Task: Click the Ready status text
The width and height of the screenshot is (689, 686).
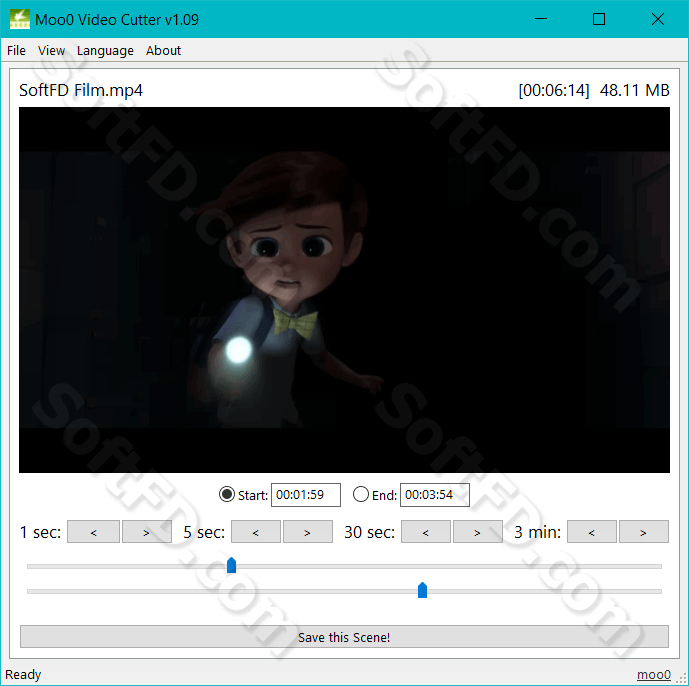Action: tap(23, 675)
